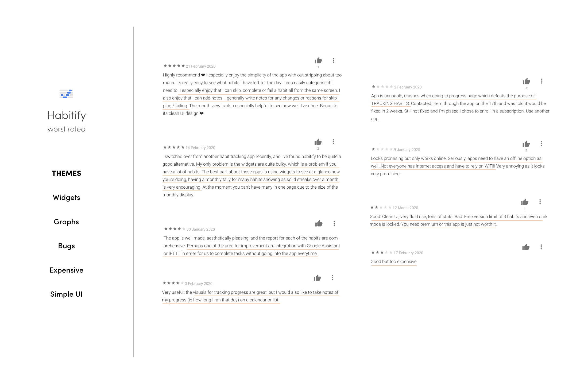Toggle the Widgets theme visibility
Screen dimensions: 588x384
coord(66,197)
